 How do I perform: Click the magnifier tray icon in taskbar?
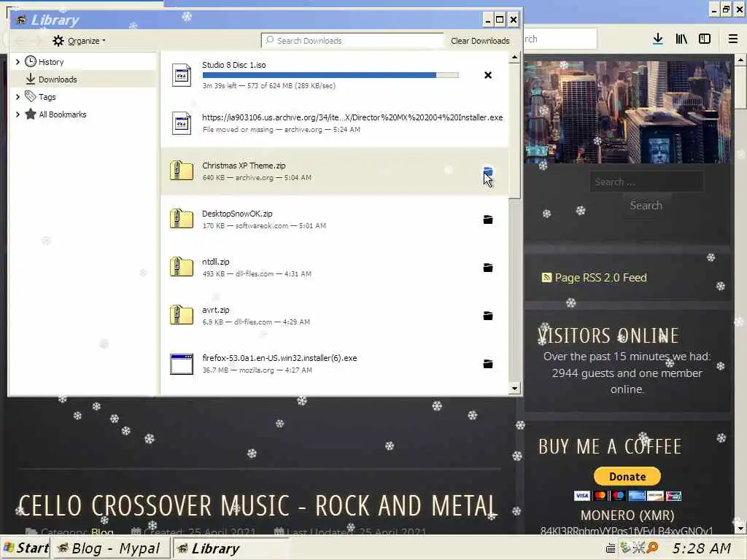652,548
